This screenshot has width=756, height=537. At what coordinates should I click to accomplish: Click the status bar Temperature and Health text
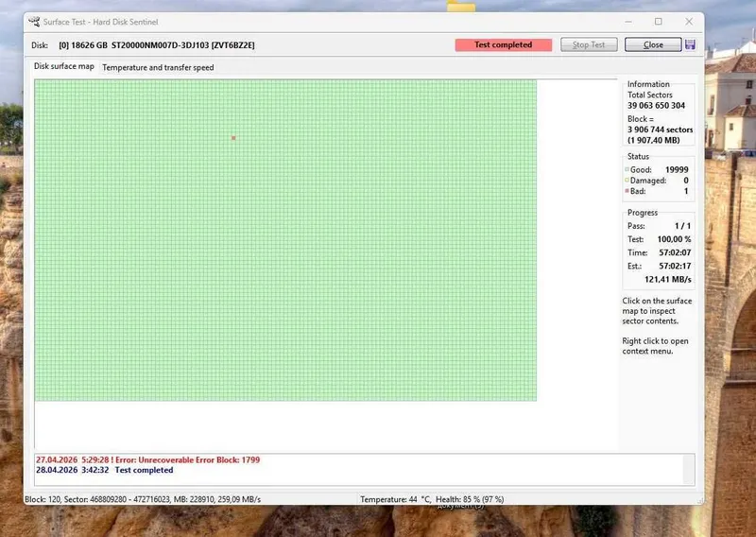[432, 499]
